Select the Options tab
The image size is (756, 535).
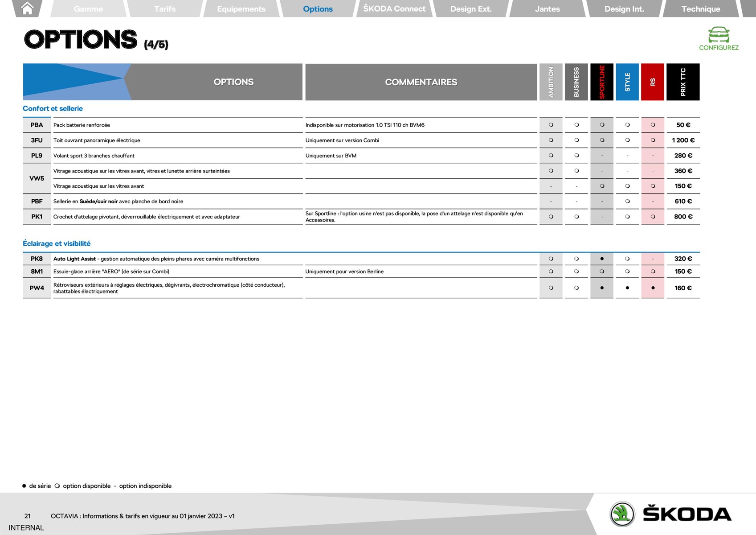[x=318, y=9]
